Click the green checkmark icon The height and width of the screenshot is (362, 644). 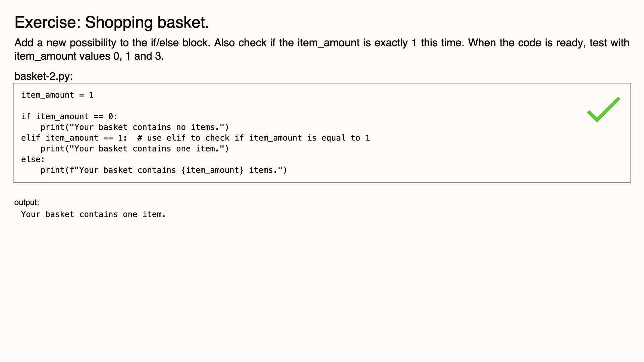pos(603,110)
